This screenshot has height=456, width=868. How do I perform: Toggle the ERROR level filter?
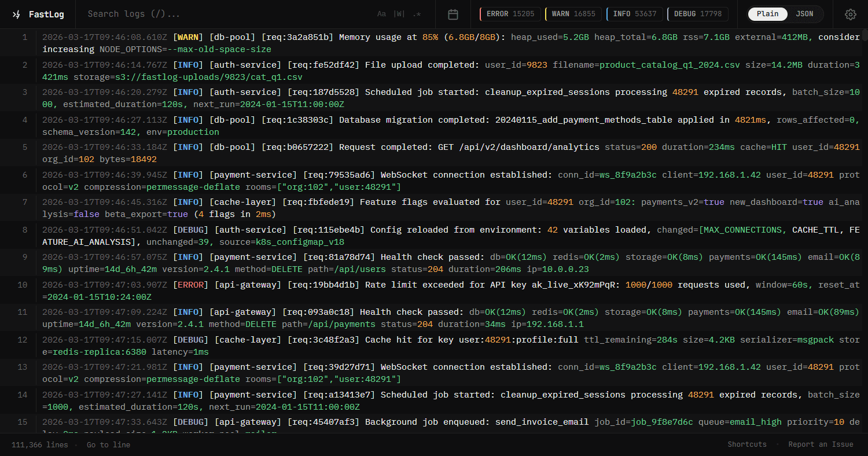(510, 14)
